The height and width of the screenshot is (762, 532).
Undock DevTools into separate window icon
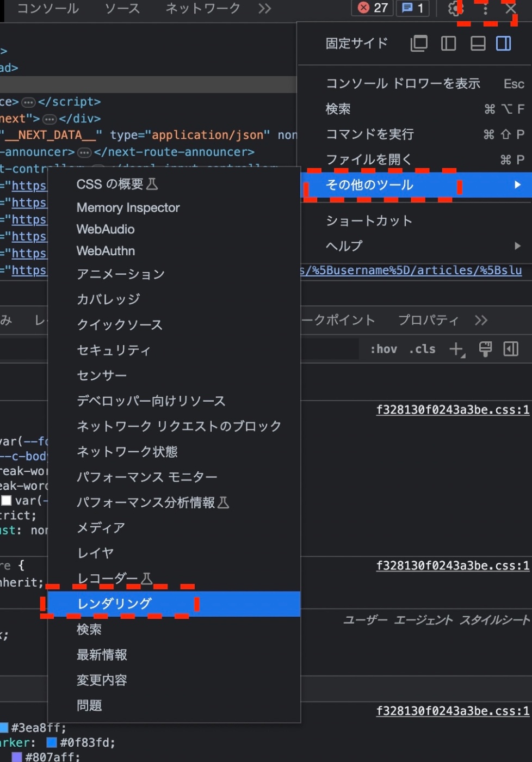pyautogui.click(x=419, y=43)
